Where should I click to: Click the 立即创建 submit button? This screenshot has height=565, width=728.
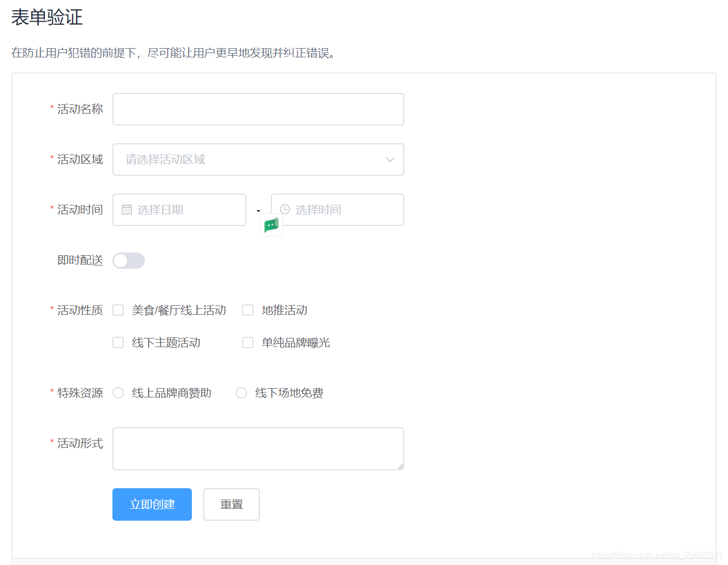(152, 504)
